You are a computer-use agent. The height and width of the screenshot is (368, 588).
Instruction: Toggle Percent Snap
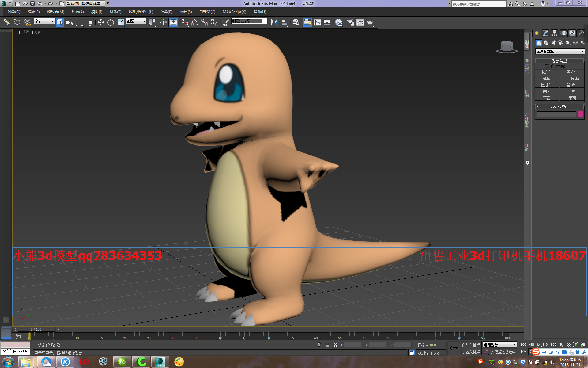click(x=204, y=22)
